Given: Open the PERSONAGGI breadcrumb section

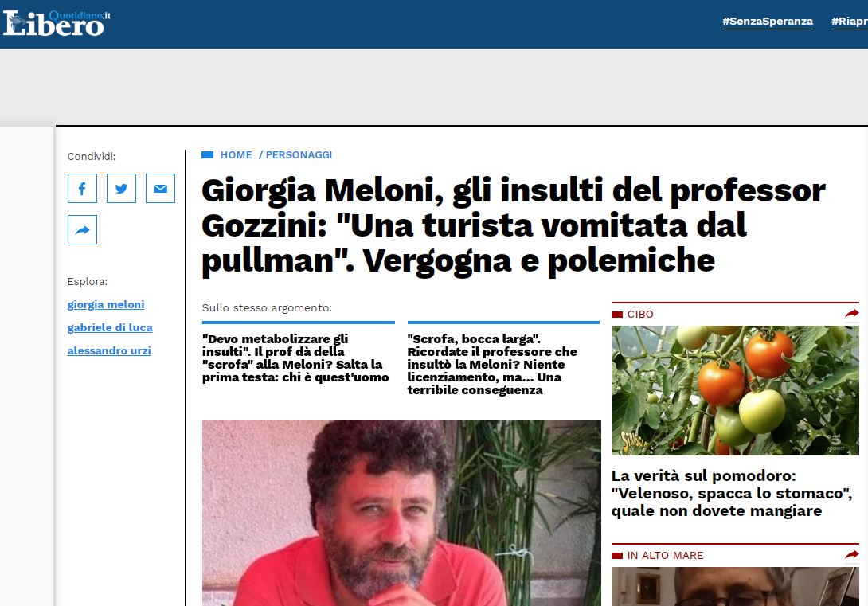Looking at the screenshot, I should click(299, 155).
